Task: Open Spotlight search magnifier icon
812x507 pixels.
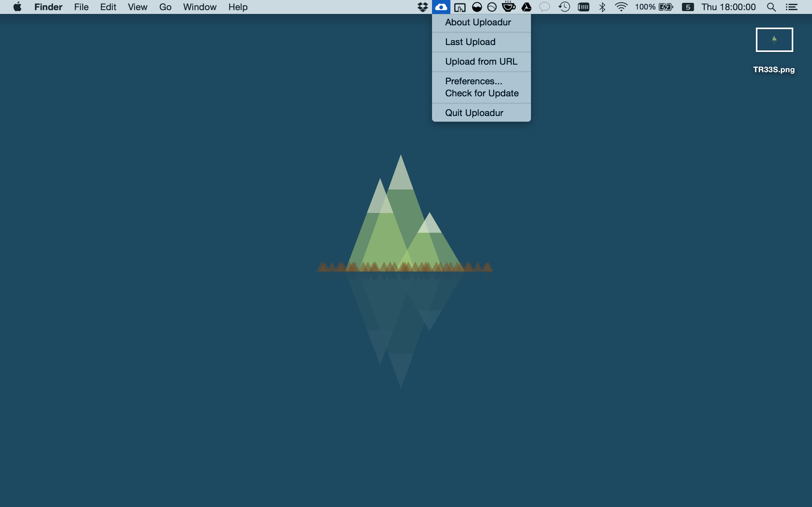Action: coord(771,7)
